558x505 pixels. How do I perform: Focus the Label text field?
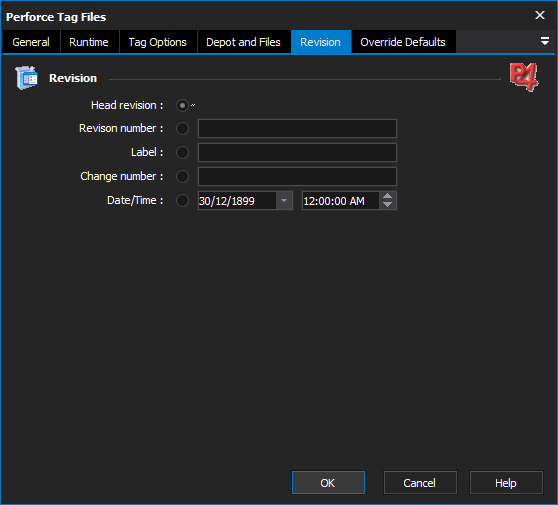(x=297, y=152)
